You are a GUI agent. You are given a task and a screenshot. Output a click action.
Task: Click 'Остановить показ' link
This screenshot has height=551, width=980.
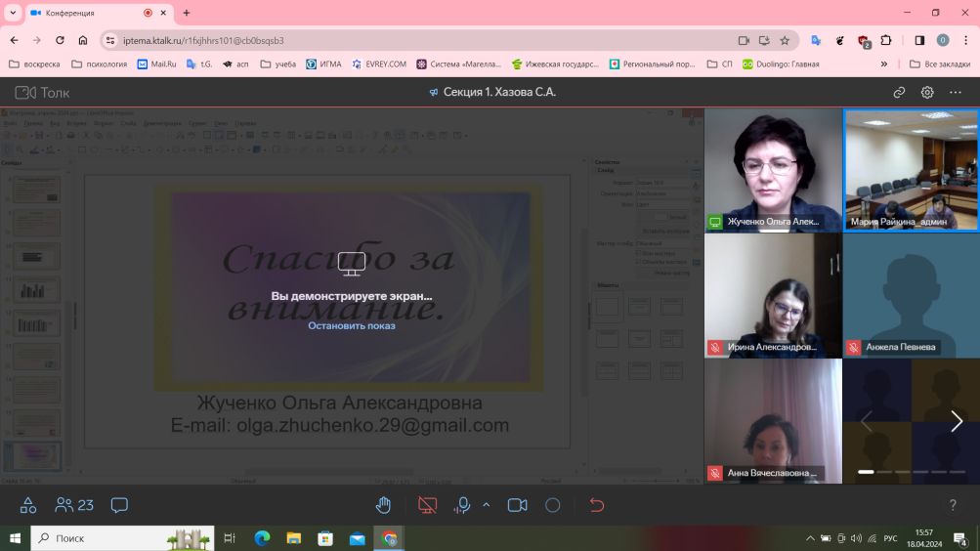pyautogui.click(x=351, y=325)
